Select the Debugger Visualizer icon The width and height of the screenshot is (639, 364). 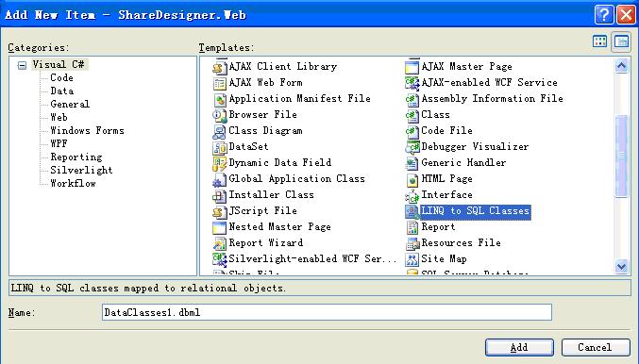pyautogui.click(x=412, y=147)
